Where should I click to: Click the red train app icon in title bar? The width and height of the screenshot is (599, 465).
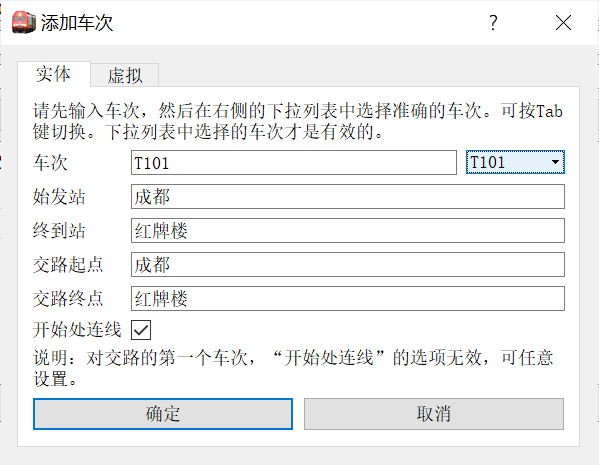[x=24, y=22]
